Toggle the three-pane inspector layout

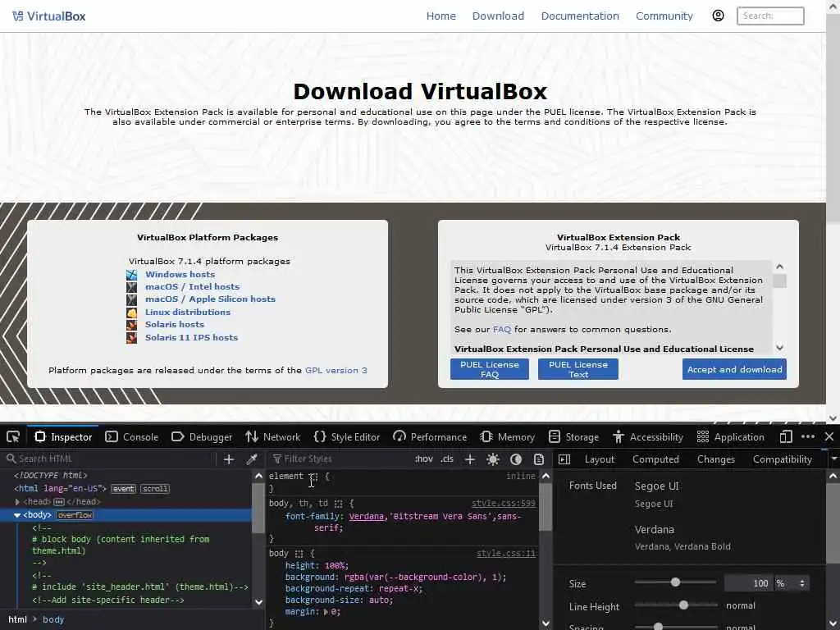pyautogui.click(x=564, y=459)
